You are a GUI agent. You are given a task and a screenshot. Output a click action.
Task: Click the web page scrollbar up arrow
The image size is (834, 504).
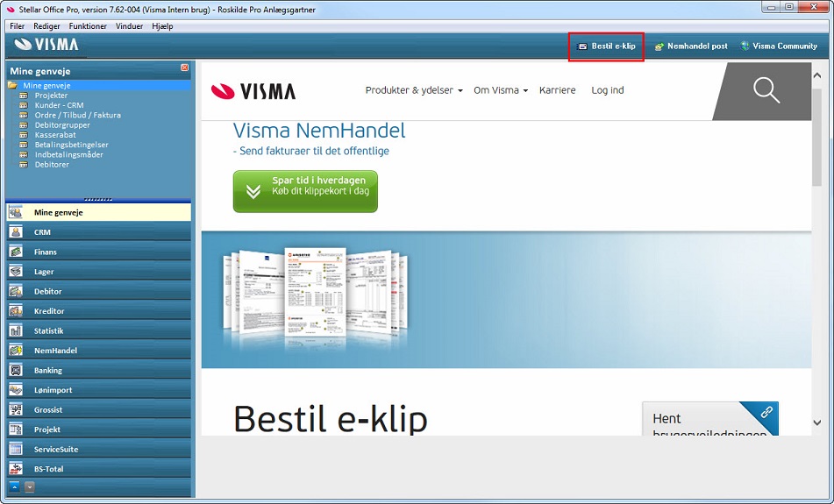tap(817, 75)
